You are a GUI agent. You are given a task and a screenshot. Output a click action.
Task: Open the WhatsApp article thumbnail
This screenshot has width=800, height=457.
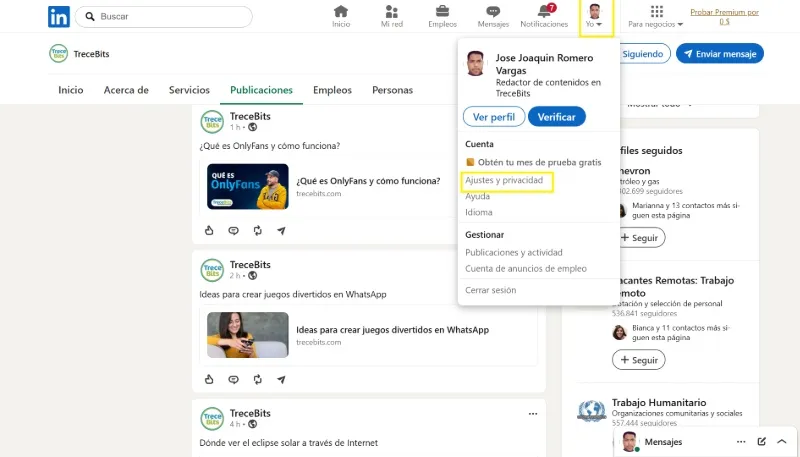[x=247, y=335]
